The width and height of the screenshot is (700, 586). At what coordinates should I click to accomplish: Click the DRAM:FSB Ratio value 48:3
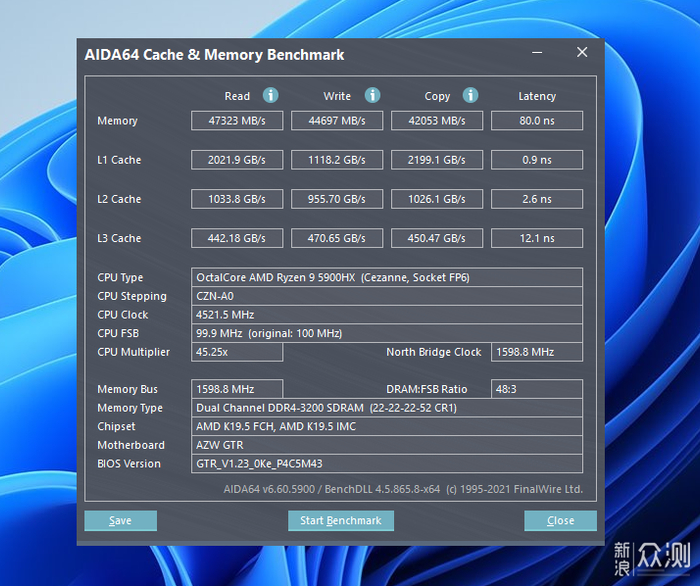click(x=537, y=389)
